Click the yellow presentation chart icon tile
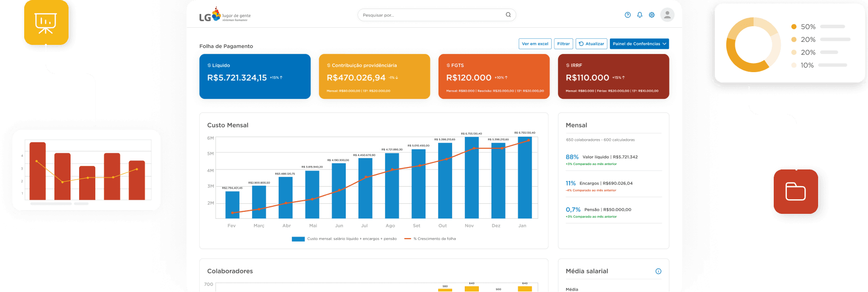 (x=46, y=23)
